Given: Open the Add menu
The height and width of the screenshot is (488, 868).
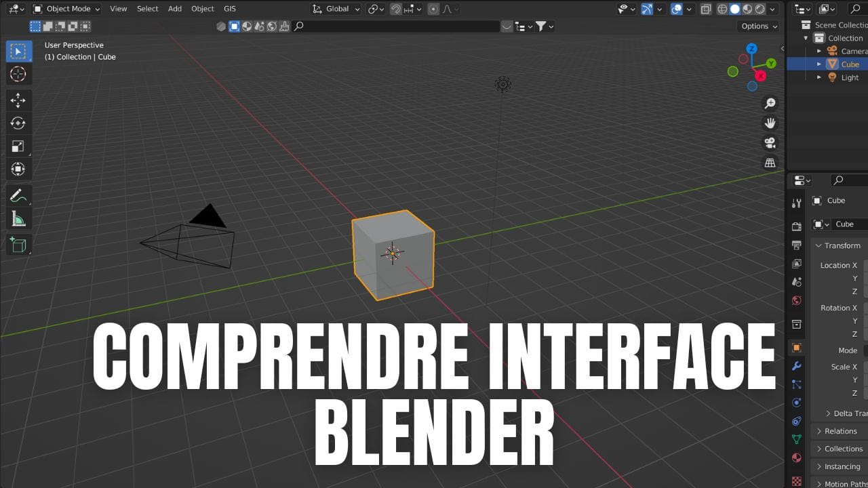Looking at the screenshot, I should coord(175,9).
